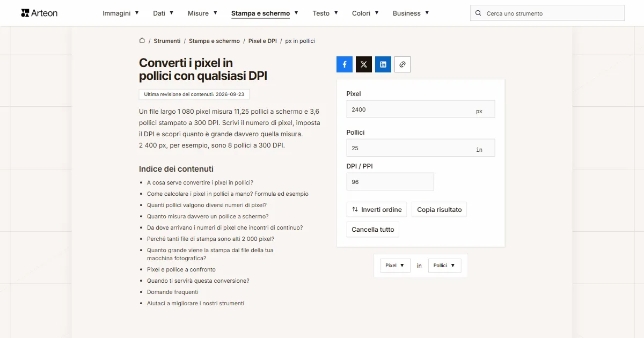Click the Cancella tutto button
Viewport: 644px width, 338px height.
point(373,230)
